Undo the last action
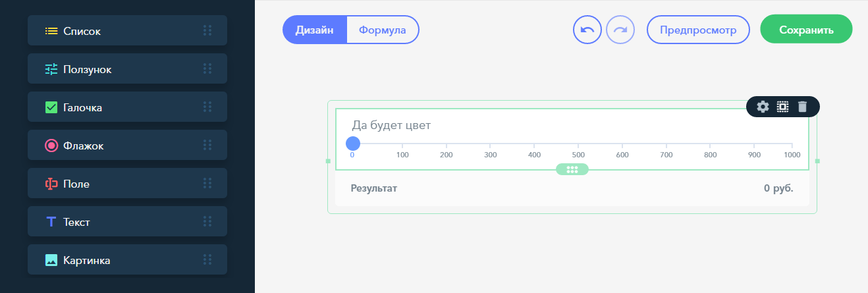 tap(587, 30)
